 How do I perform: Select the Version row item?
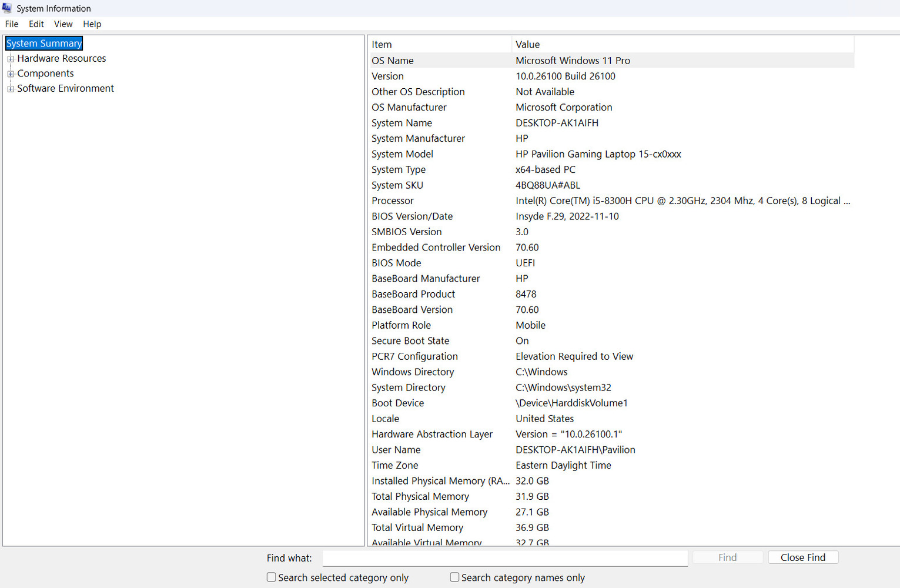(x=611, y=76)
